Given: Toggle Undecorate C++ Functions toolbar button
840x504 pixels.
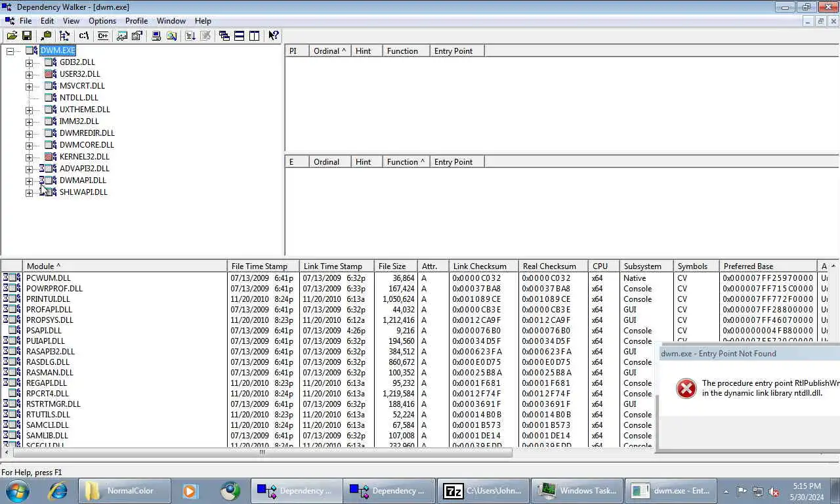Looking at the screenshot, I should [103, 36].
